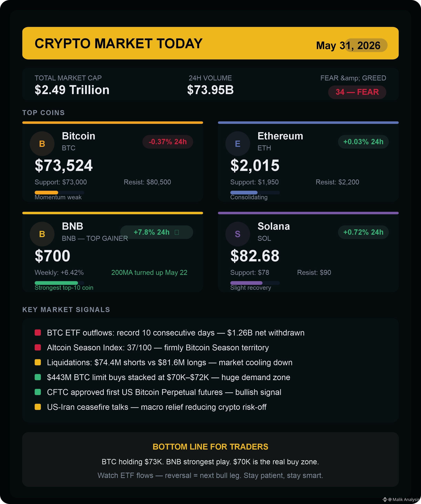Click the Ethereum E coin icon
The width and height of the screenshot is (421, 504).
[238, 144]
